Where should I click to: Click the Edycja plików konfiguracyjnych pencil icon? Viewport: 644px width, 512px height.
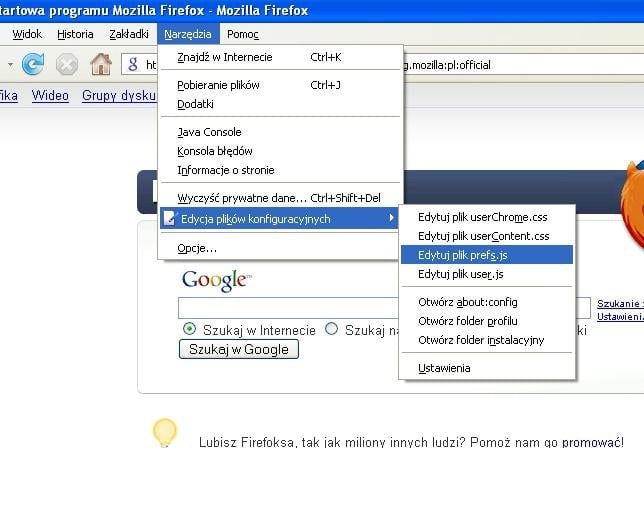(169, 219)
